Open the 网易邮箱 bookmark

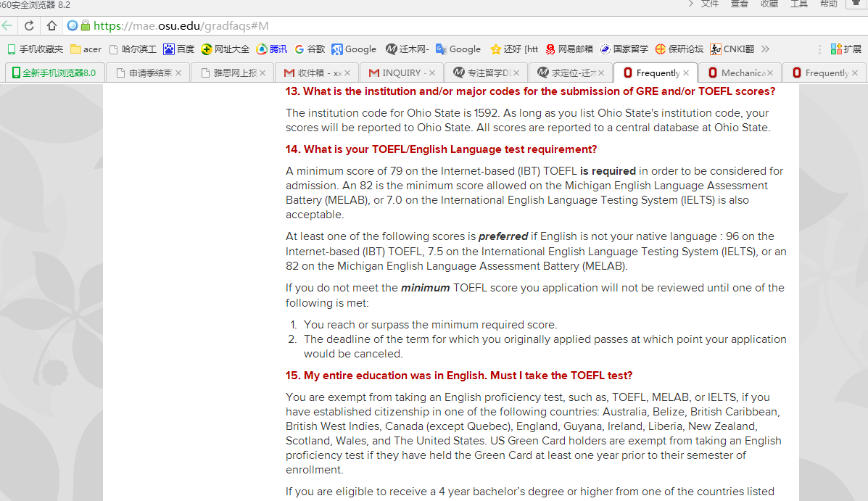[569, 49]
